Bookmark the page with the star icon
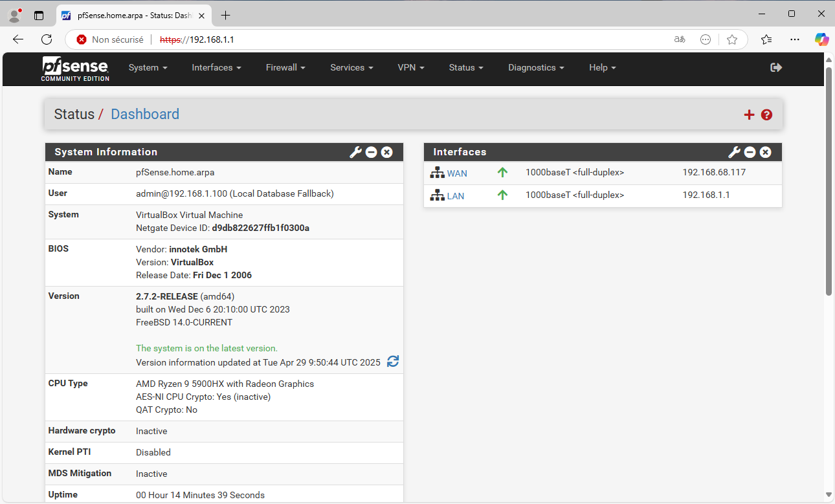Screen dimensions: 835x504 point(732,39)
